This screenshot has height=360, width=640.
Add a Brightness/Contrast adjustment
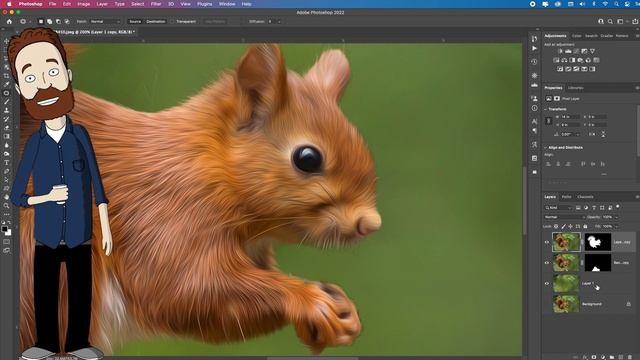[560, 51]
